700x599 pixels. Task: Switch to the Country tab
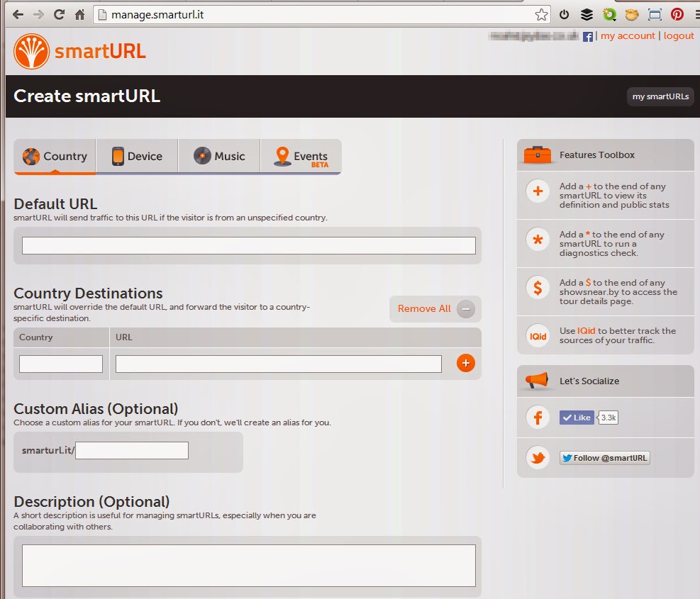pos(55,156)
